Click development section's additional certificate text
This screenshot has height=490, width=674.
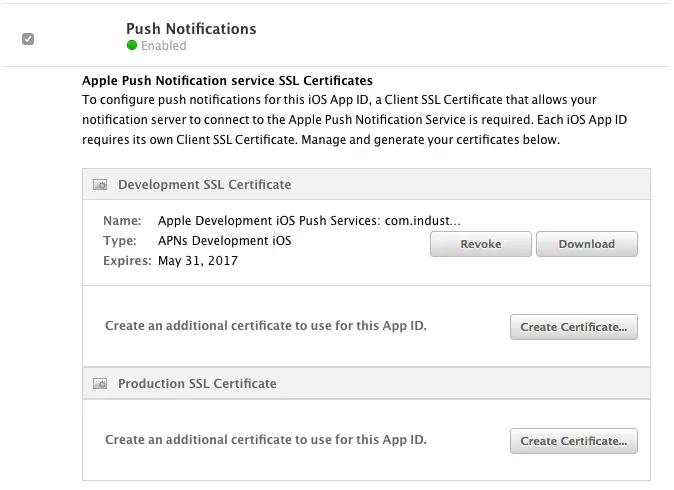[x=266, y=326]
